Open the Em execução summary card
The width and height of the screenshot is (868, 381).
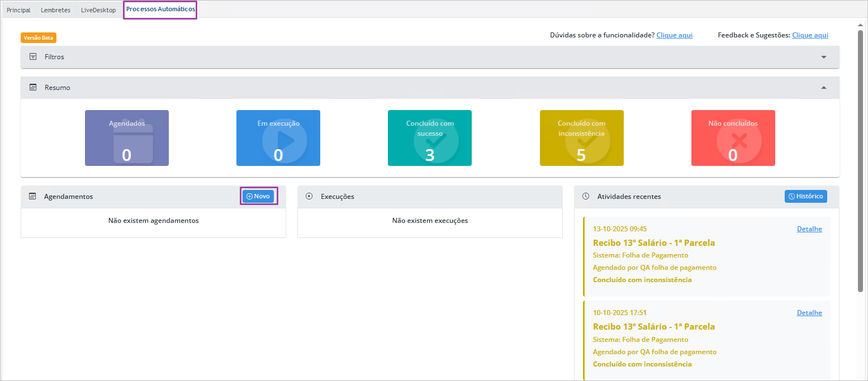278,138
